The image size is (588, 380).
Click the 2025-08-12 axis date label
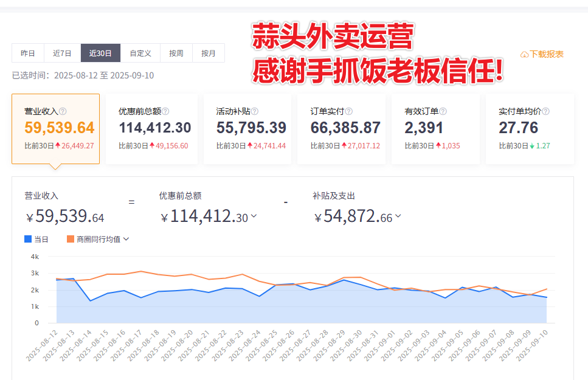[42, 345]
